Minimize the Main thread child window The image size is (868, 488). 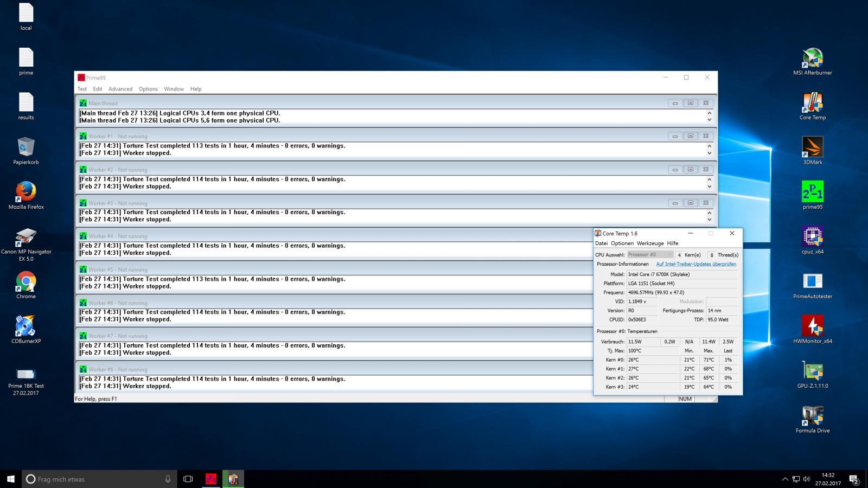675,103
